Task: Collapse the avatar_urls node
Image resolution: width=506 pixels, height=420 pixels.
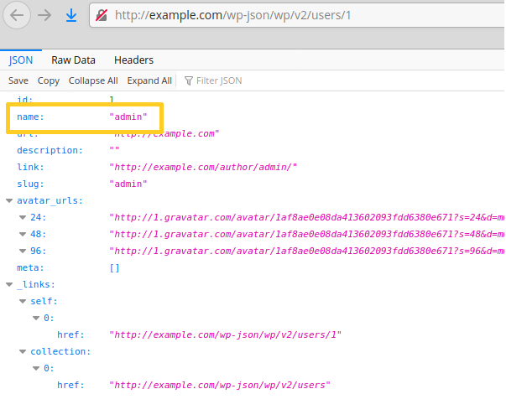Action: click(9, 201)
